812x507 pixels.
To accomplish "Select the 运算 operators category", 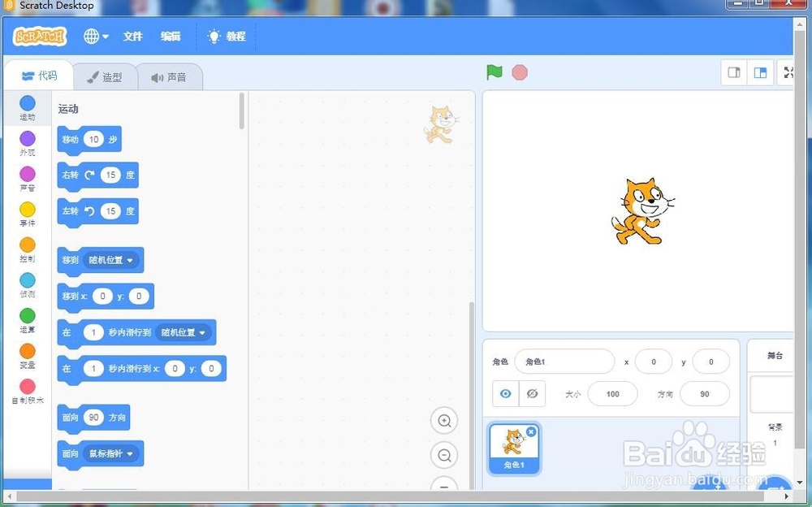I will [28, 320].
